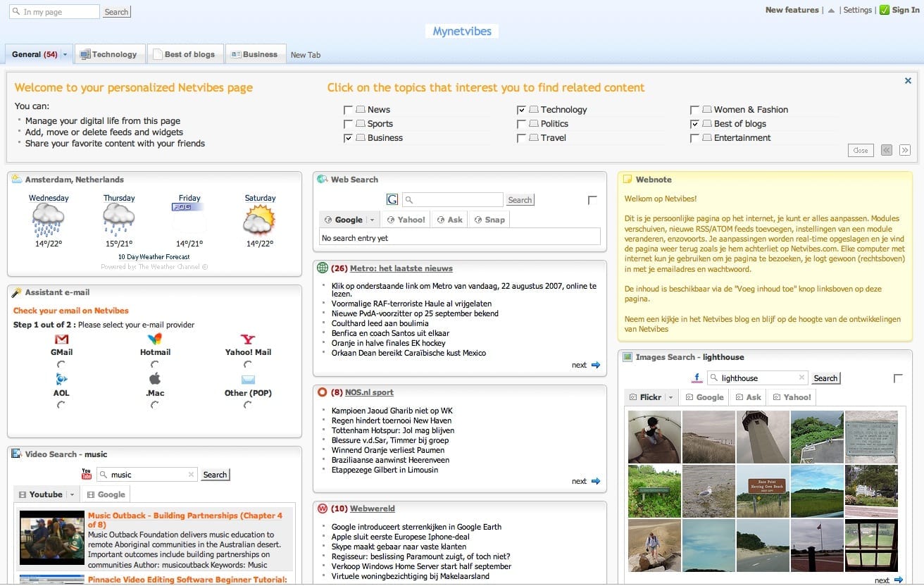Select the Ask web search tab
The height and width of the screenshot is (586, 924).
coord(449,220)
